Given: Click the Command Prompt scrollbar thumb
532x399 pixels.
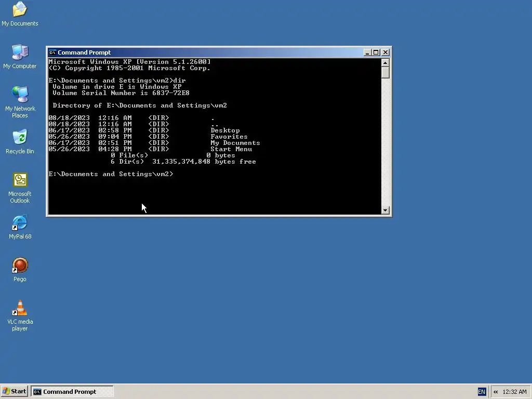Looking at the screenshot, I should click(385, 73).
